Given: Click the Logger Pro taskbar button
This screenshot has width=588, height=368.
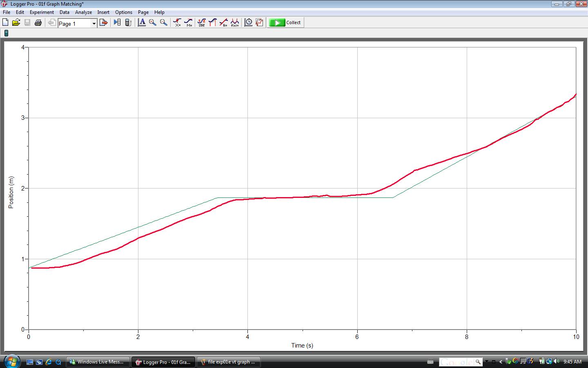Looking at the screenshot, I should coord(163,362).
